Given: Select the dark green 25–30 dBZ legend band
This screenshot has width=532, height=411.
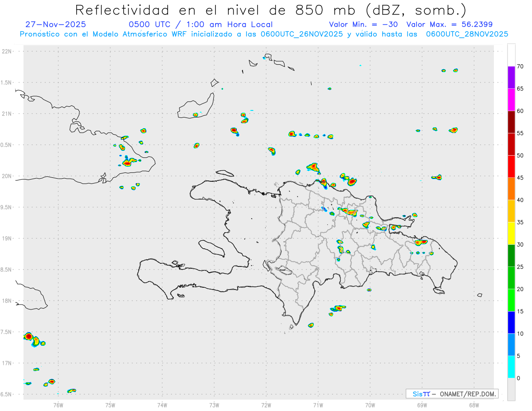Looking at the screenshot, I should [x=511, y=256].
